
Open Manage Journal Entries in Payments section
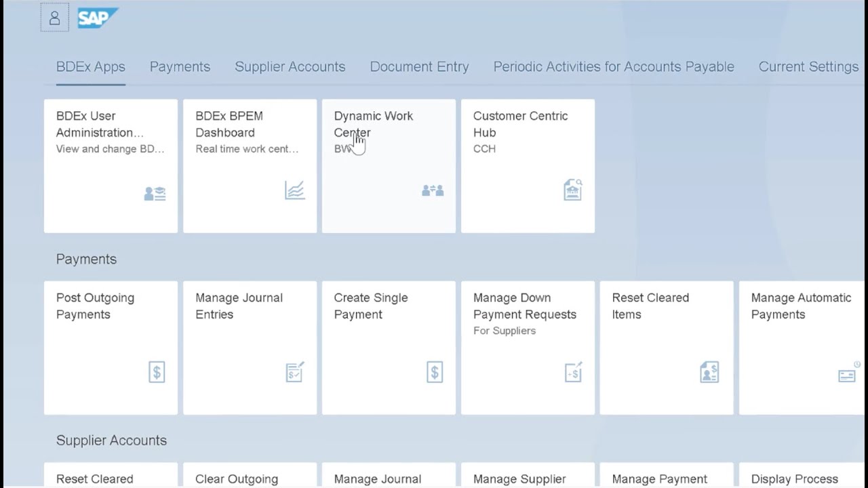click(250, 348)
